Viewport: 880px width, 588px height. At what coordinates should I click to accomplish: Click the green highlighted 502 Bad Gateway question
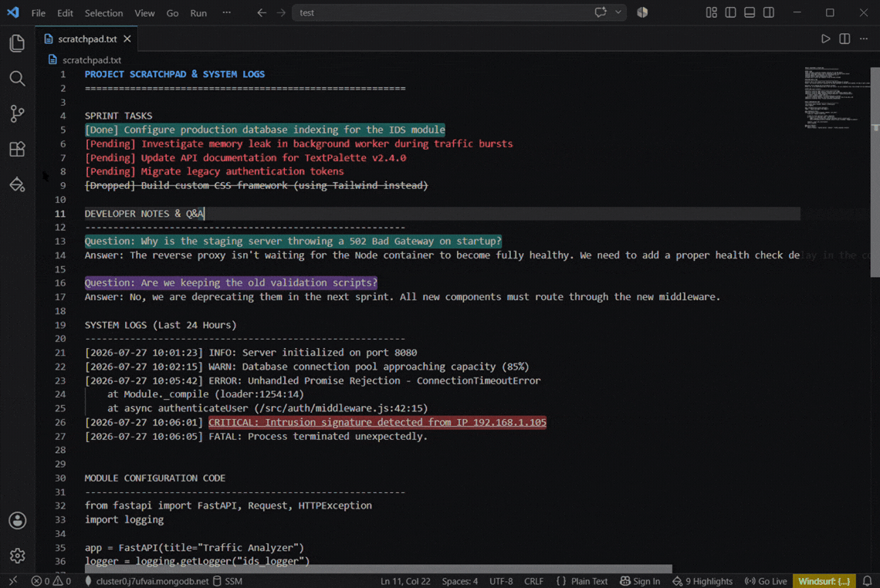pyautogui.click(x=293, y=242)
